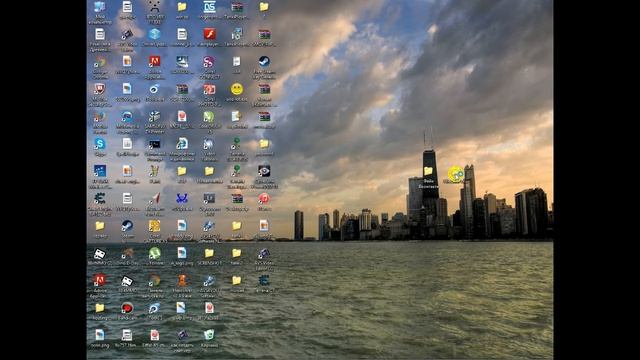Launch the green uTorrent shortcut
The image size is (640, 360).
[154, 253]
